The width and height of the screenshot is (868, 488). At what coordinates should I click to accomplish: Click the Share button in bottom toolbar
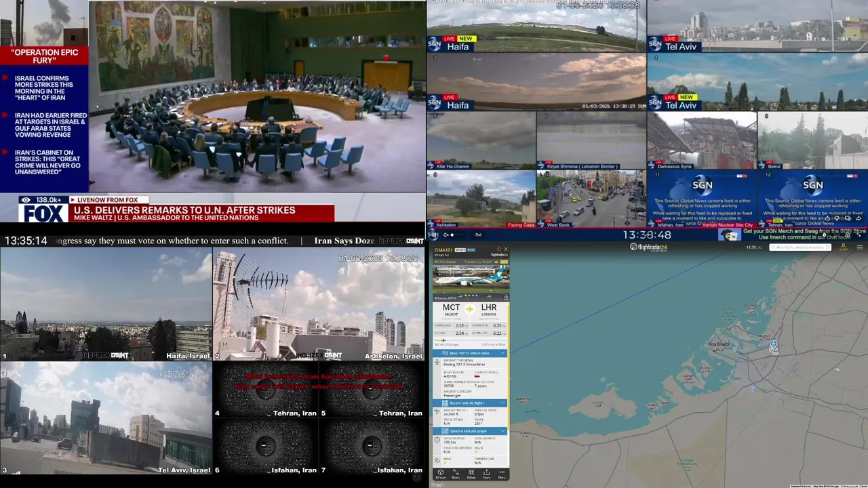[486, 474]
